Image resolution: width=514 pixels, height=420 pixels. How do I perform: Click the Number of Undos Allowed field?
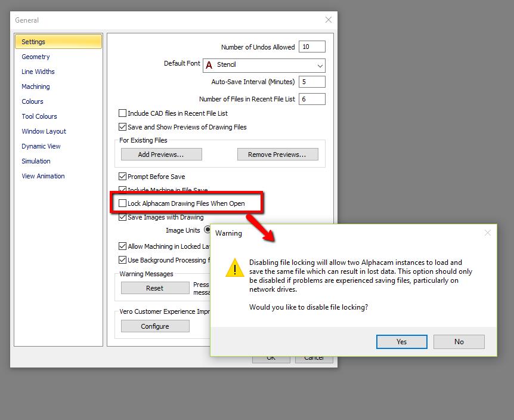(x=312, y=47)
